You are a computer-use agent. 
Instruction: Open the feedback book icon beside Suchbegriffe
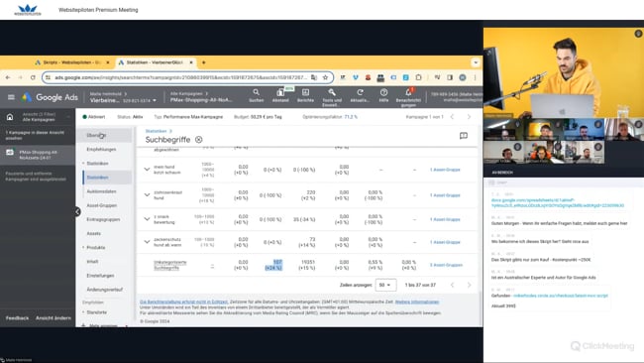tap(464, 136)
